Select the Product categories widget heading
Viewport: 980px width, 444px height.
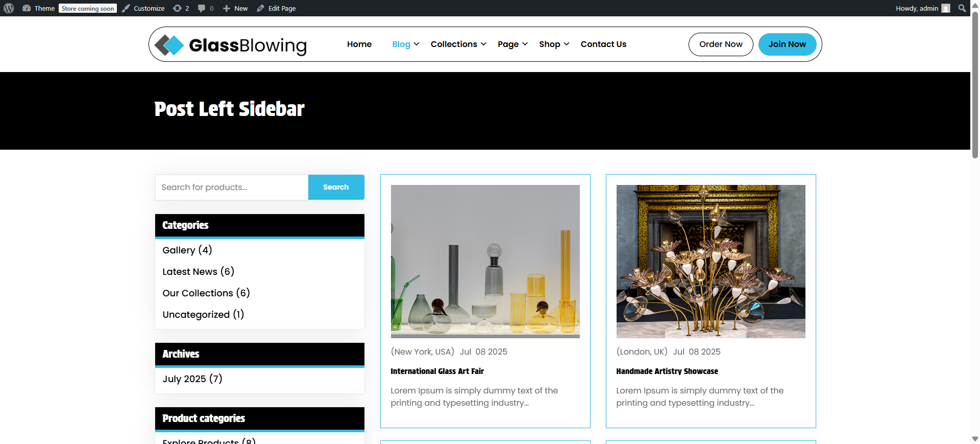tap(204, 418)
